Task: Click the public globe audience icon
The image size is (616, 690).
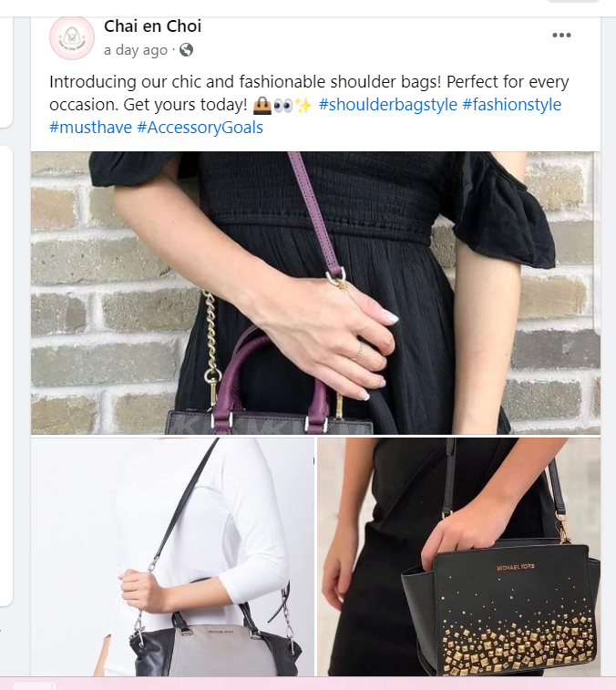Action: (x=186, y=50)
